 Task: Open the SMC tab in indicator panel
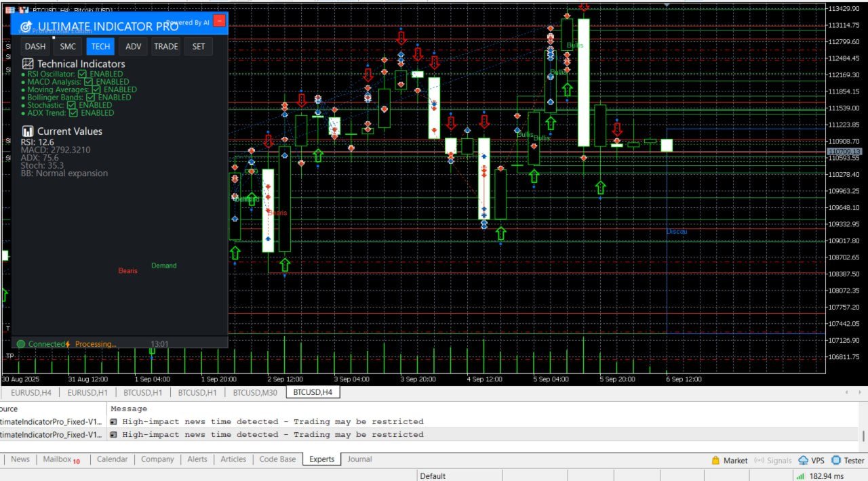click(68, 46)
